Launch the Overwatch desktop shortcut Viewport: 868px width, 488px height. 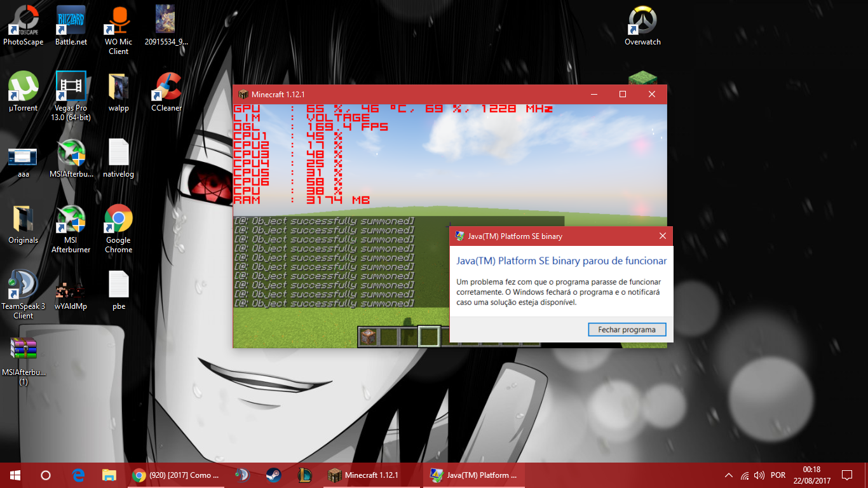click(x=642, y=25)
